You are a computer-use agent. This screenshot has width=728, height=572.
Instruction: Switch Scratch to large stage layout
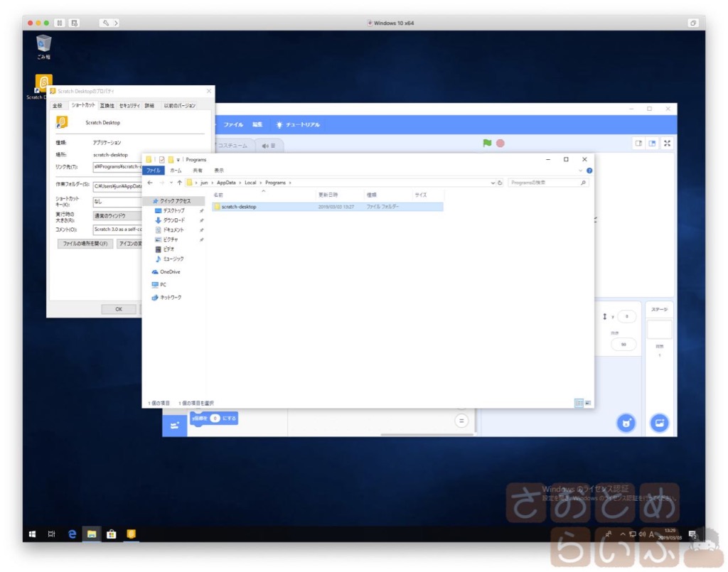click(x=653, y=144)
